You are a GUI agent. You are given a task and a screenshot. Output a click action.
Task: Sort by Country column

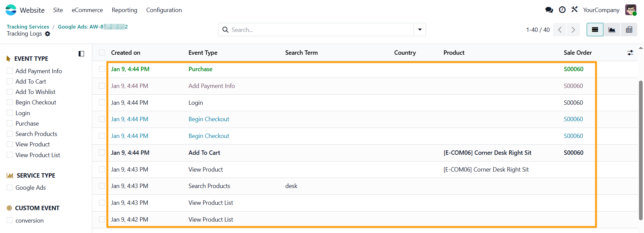click(x=405, y=52)
